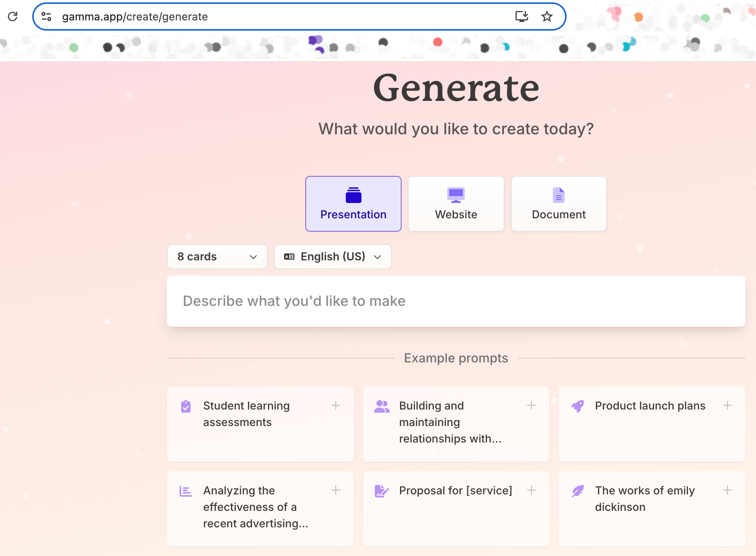The image size is (756, 556).
Task: Add the Analyzing the effectiveness prompt via plus
Action: 336,490
